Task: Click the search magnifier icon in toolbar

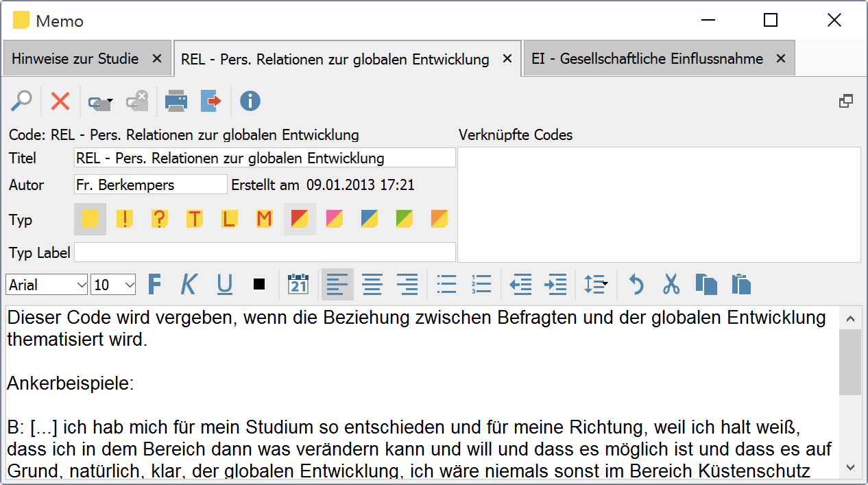Action: (x=21, y=101)
